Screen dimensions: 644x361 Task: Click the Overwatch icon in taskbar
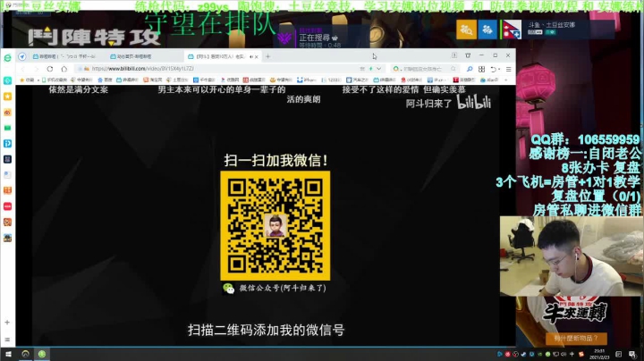(x=25, y=354)
